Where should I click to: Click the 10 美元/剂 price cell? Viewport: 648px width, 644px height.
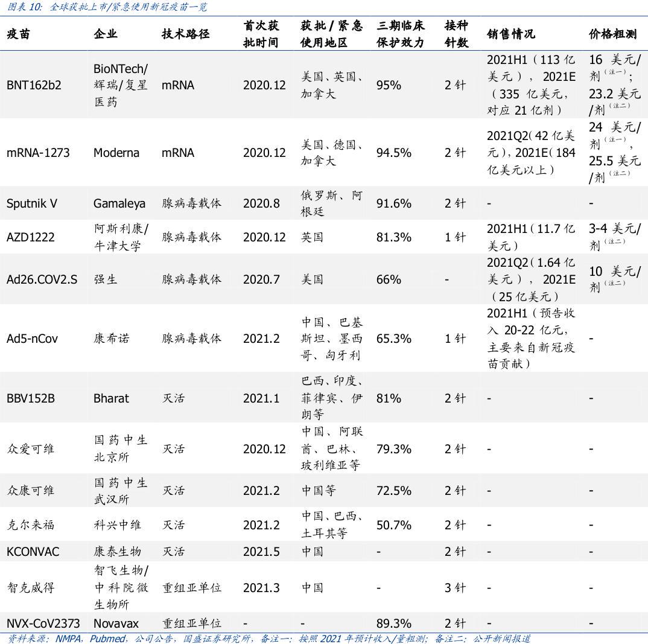coord(615,279)
